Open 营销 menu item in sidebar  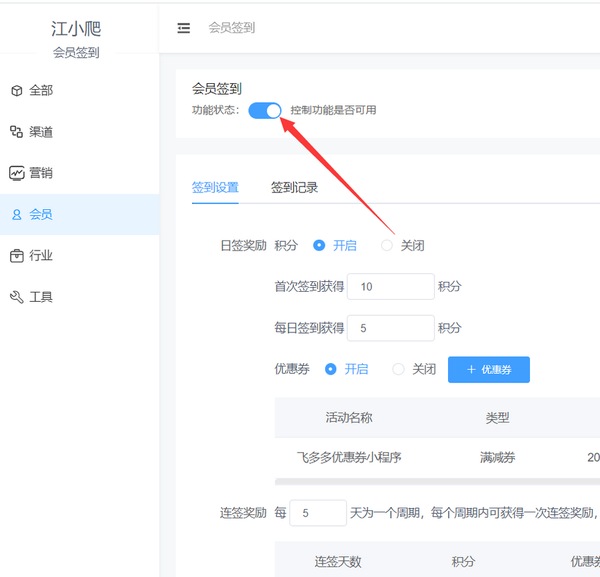pos(80,173)
